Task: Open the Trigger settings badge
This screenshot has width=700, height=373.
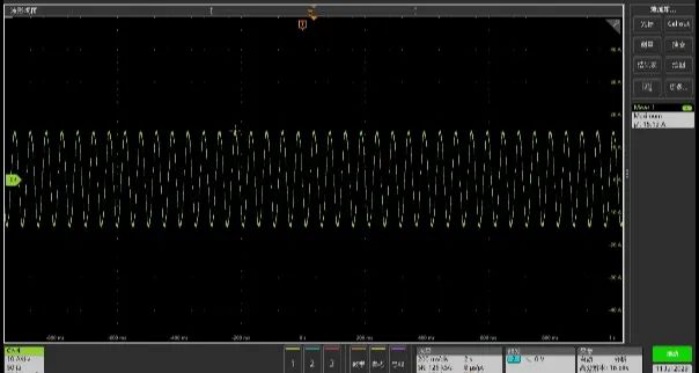Action: pos(540,360)
